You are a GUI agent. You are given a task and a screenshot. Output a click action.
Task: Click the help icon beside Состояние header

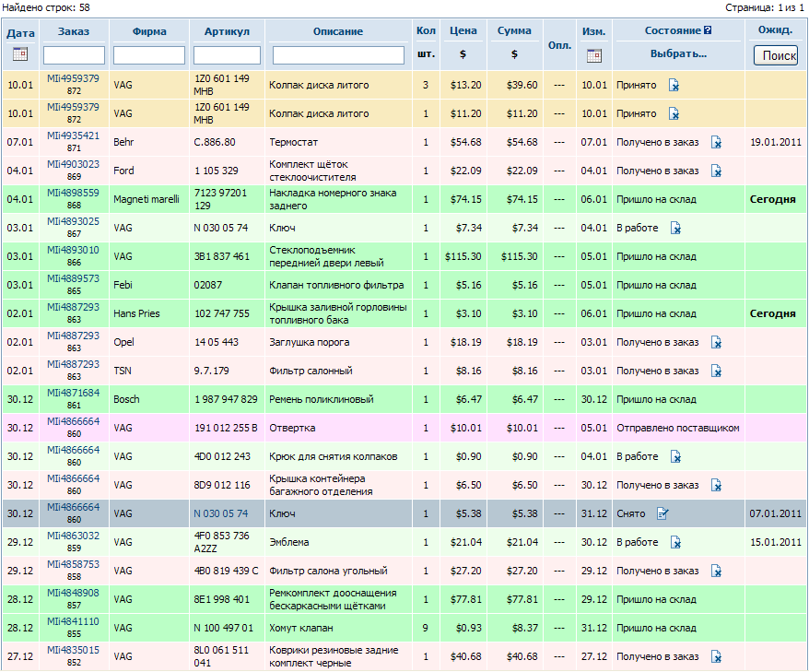pos(708,31)
